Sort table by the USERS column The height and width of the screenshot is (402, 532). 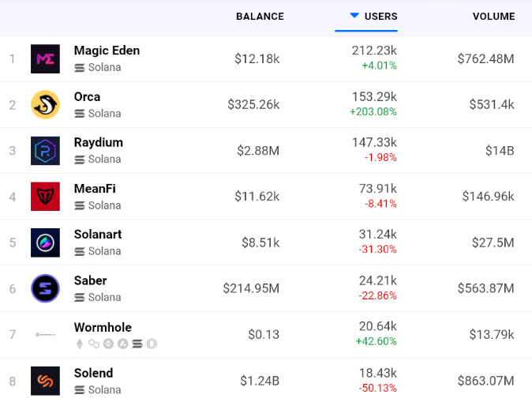click(381, 17)
